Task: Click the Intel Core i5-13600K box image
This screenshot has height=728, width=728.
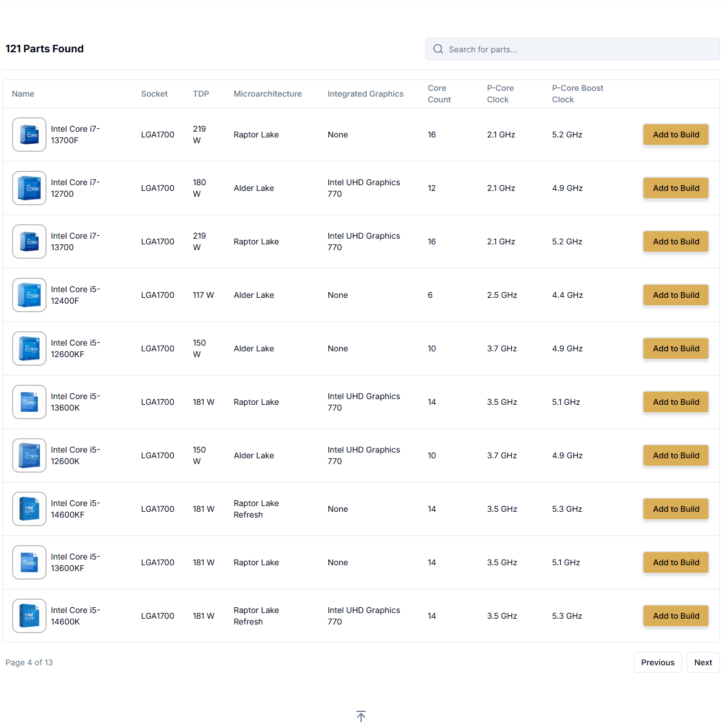Action: coord(29,402)
